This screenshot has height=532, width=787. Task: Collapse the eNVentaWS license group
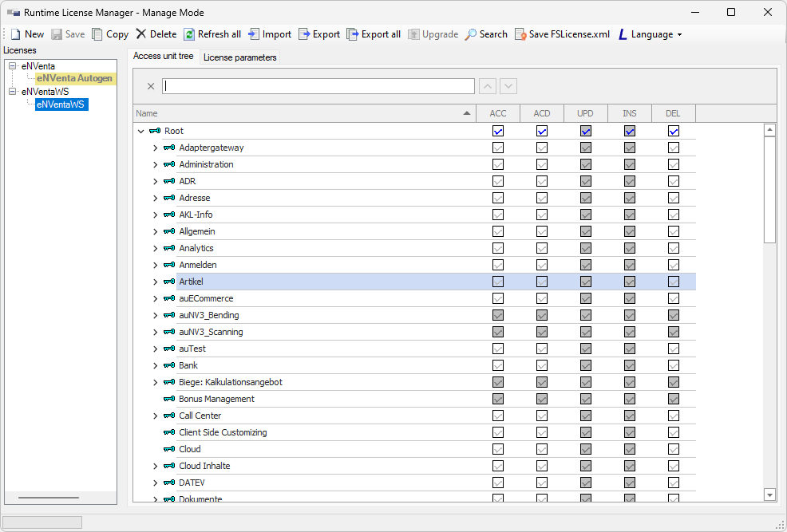tap(13, 92)
